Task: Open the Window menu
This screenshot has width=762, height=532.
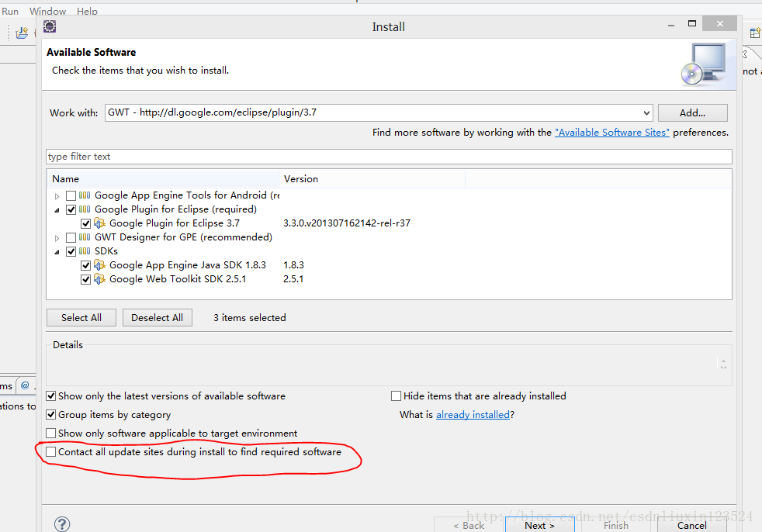Action: click(x=47, y=11)
